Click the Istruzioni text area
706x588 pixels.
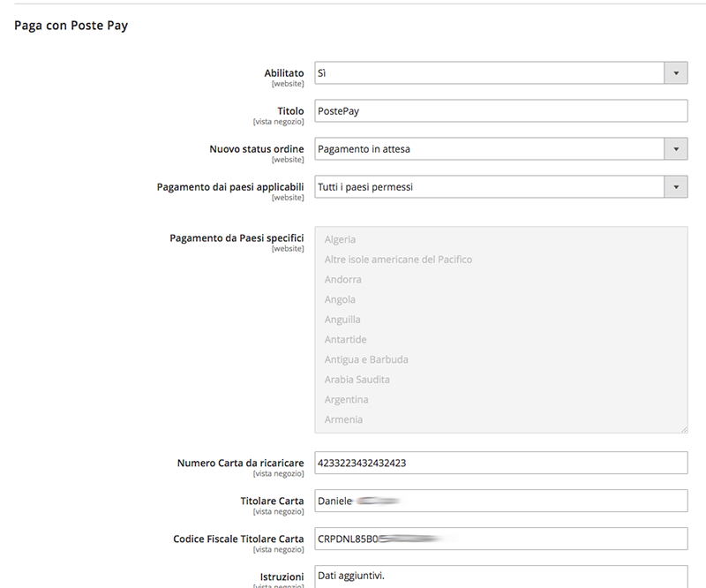(x=501, y=577)
